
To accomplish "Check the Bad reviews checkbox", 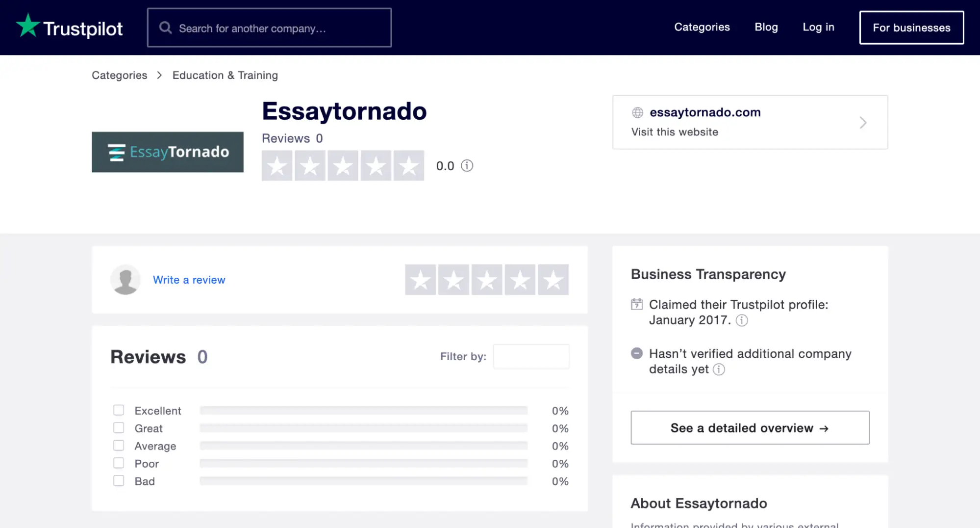I will click(119, 480).
